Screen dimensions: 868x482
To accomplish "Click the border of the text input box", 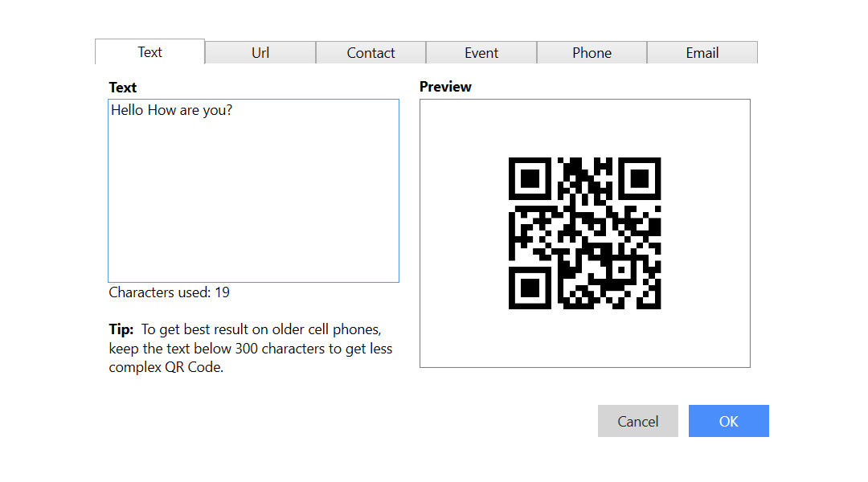I will coord(253,99).
